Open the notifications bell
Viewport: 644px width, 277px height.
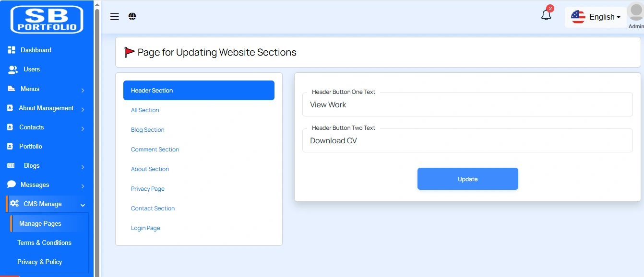[546, 15]
